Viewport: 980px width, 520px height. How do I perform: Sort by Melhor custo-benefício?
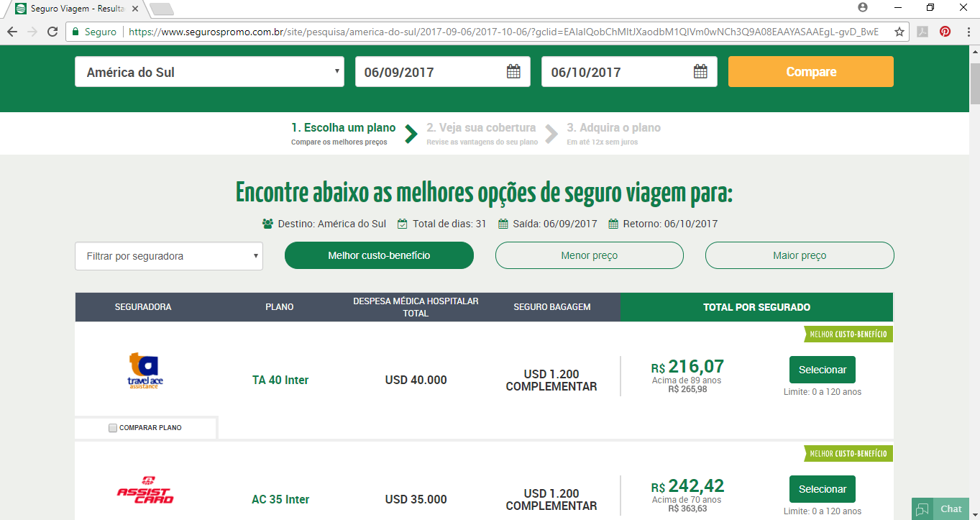pos(379,255)
